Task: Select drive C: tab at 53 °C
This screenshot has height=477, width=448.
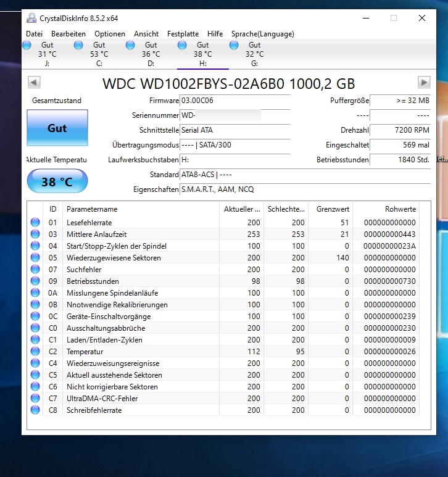Action: pos(99,54)
